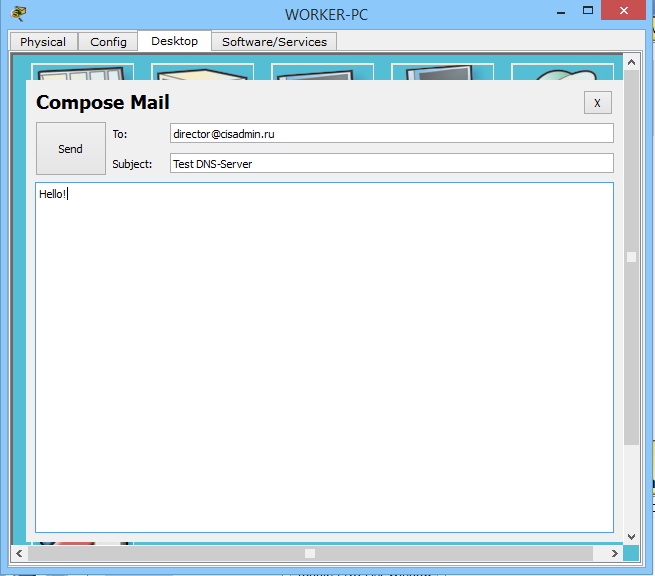
Task: Open the Web Browser cloud desktop icon
Action: tap(562, 71)
